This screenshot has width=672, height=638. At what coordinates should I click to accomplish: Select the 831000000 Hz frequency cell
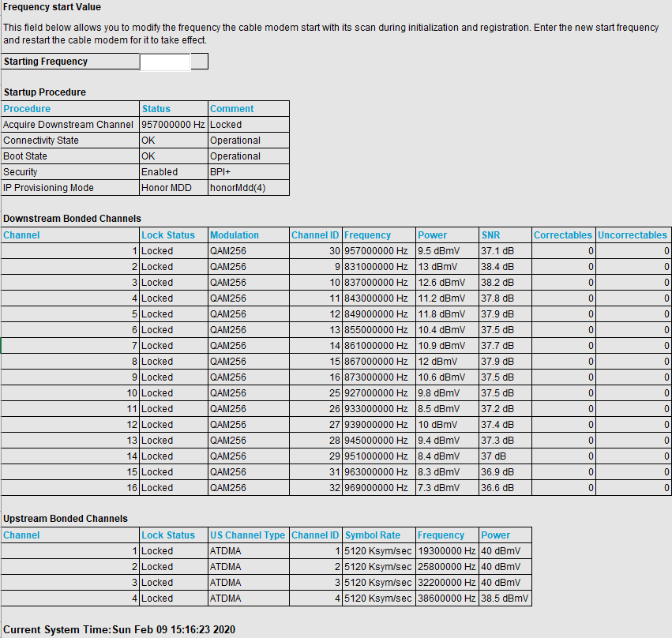pos(377,267)
